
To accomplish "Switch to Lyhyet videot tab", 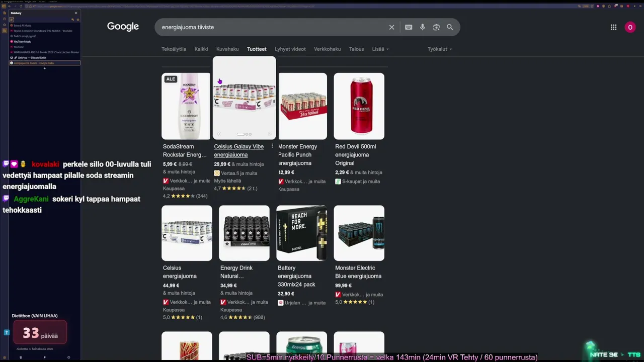I will tap(290, 49).
